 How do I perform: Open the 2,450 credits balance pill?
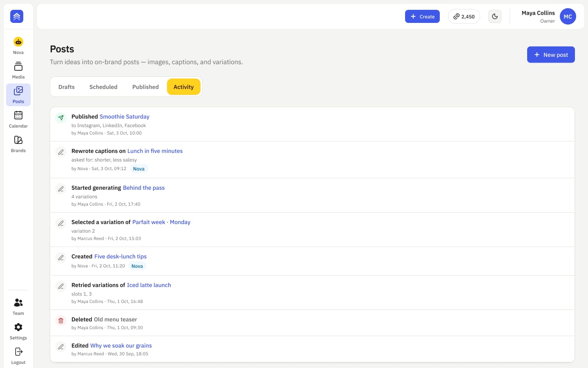click(x=464, y=16)
